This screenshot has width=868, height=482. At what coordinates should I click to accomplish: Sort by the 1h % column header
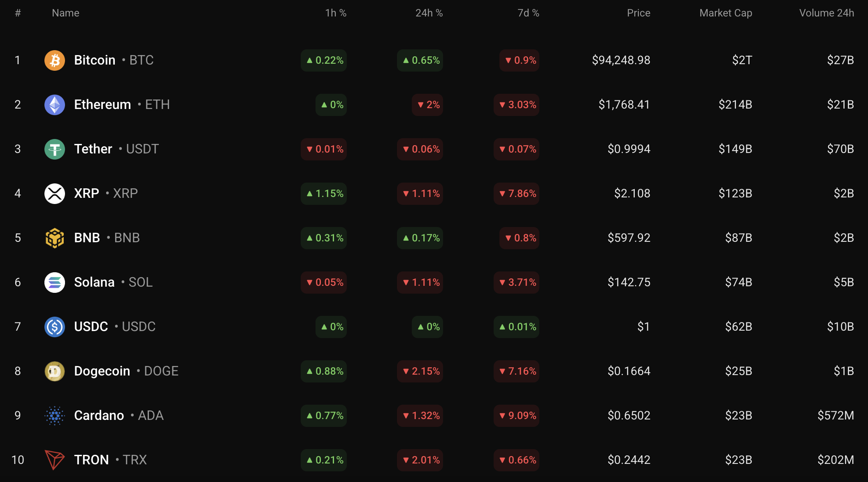pyautogui.click(x=336, y=13)
